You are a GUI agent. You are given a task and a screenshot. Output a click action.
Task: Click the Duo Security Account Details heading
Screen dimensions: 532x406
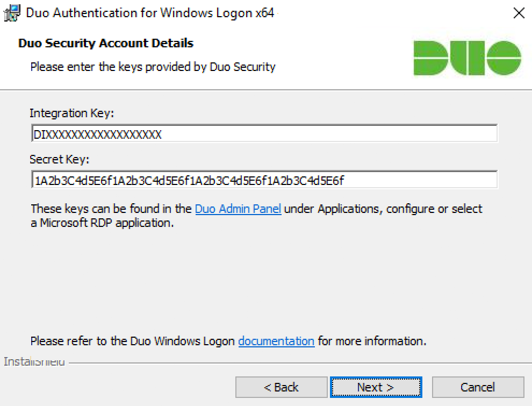(105, 43)
